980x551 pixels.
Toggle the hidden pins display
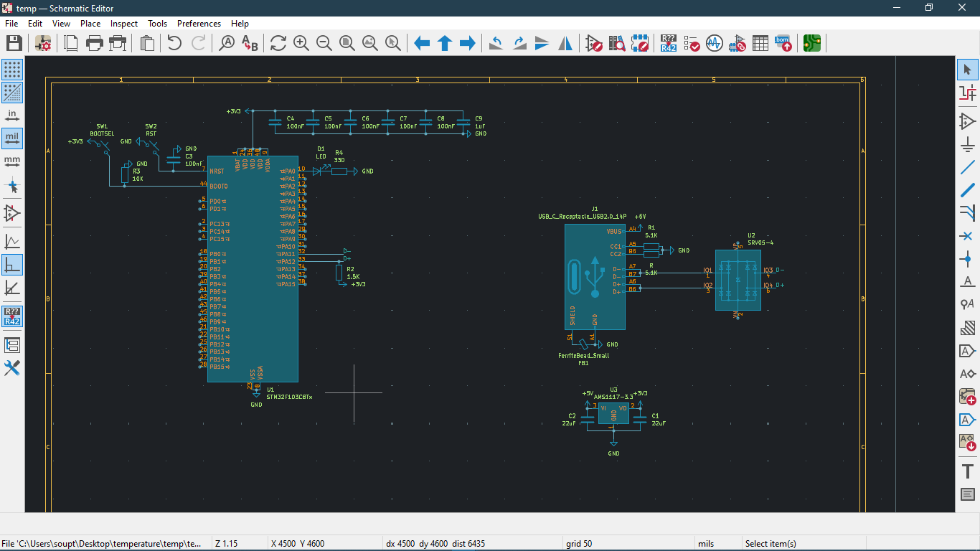pyautogui.click(x=12, y=213)
